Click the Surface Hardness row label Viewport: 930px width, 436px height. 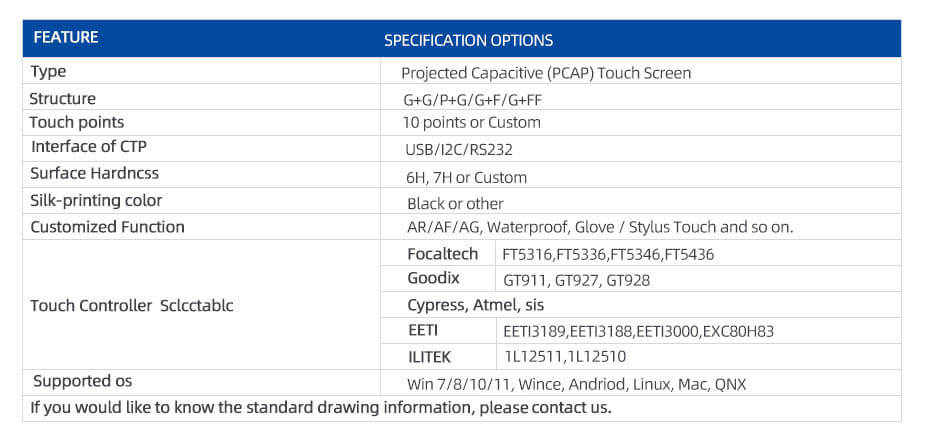(x=94, y=173)
